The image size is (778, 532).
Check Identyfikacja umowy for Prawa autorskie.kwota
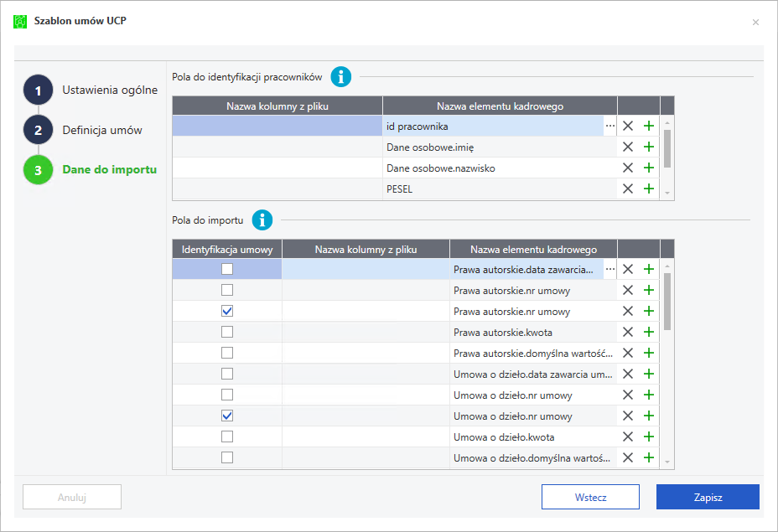pyautogui.click(x=227, y=332)
